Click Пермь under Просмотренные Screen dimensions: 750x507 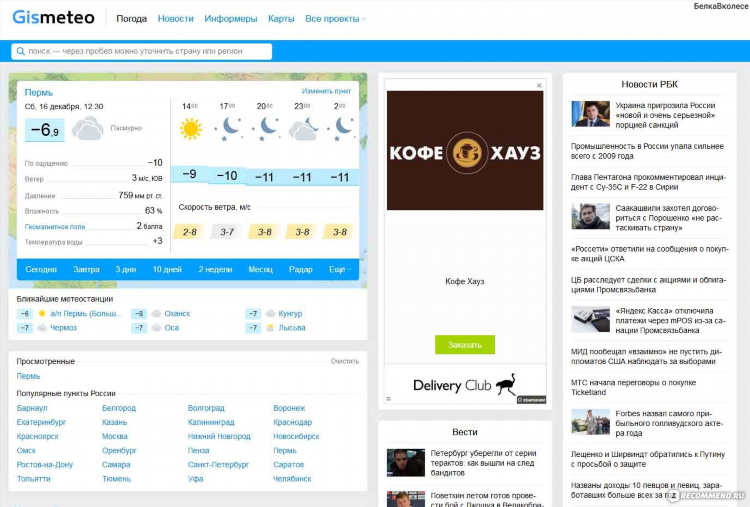pos(28,376)
